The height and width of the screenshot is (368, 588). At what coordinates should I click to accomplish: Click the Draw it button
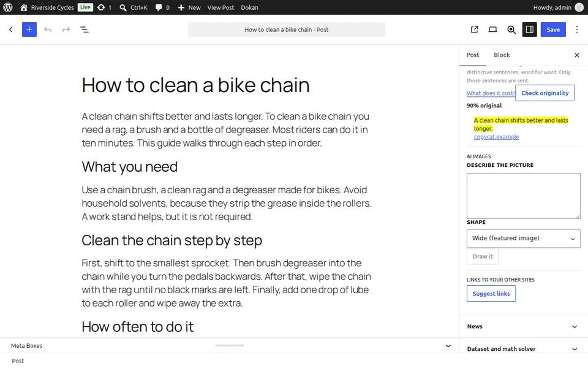[483, 256]
